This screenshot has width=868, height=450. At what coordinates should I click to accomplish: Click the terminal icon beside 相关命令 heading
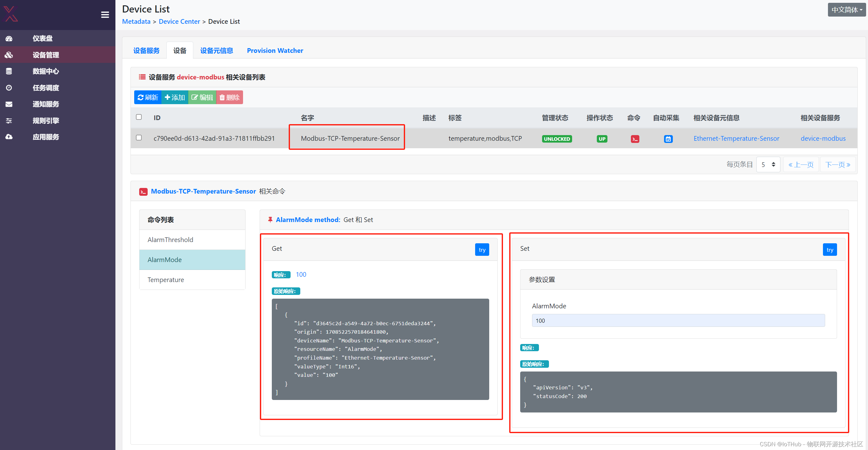(x=143, y=192)
